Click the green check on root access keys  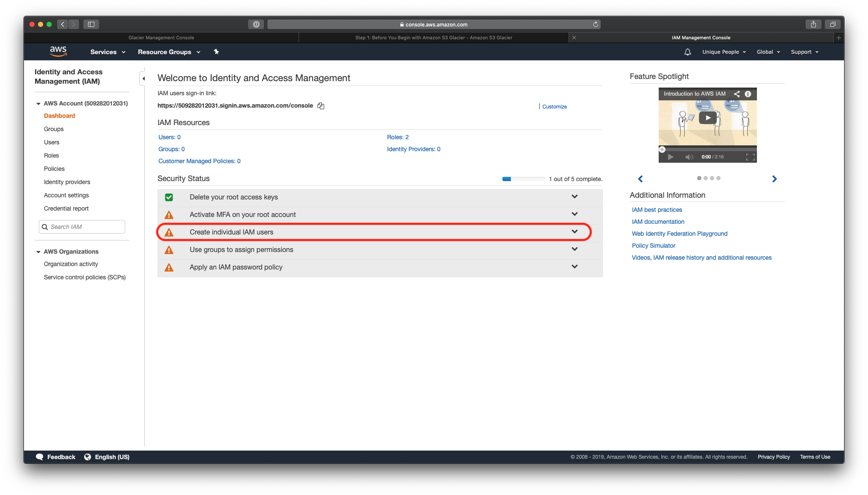point(169,197)
